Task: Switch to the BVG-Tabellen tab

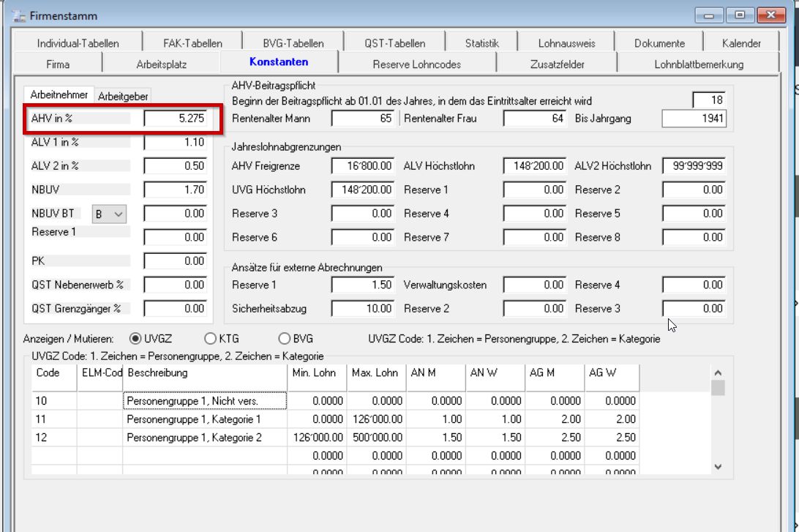Action: click(x=293, y=42)
